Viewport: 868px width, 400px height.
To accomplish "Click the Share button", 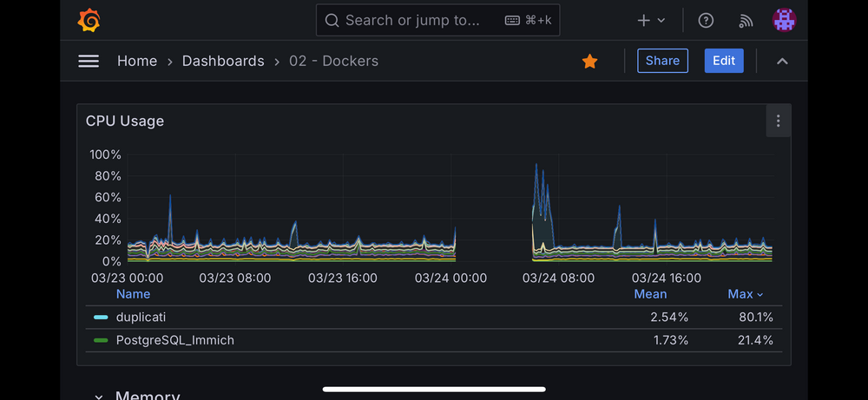I will pyautogui.click(x=662, y=61).
